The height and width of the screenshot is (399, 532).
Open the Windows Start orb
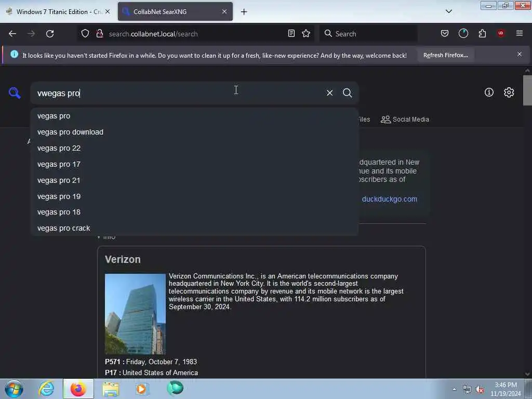(14, 389)
